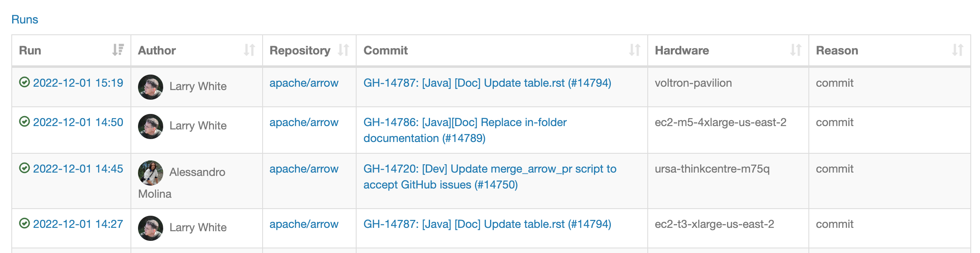Select the green check icon on the 14:45 run
Image resolution: width=980 pixels, height=253 pixels.
(25, 169)
